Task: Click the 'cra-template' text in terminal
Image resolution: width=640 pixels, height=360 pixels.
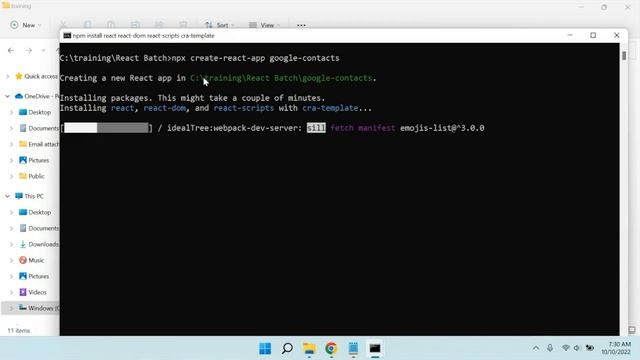Action: (x=330, y=108)
